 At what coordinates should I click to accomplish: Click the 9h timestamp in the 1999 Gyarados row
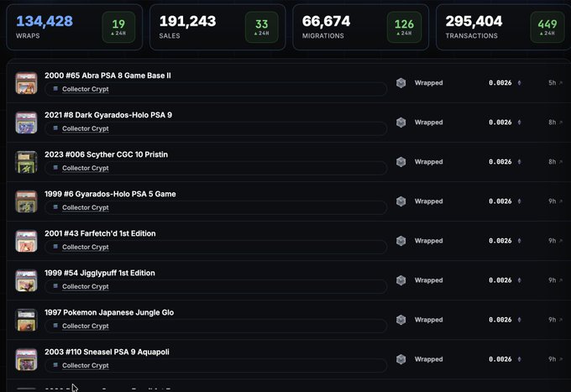(x=552, y=201)
